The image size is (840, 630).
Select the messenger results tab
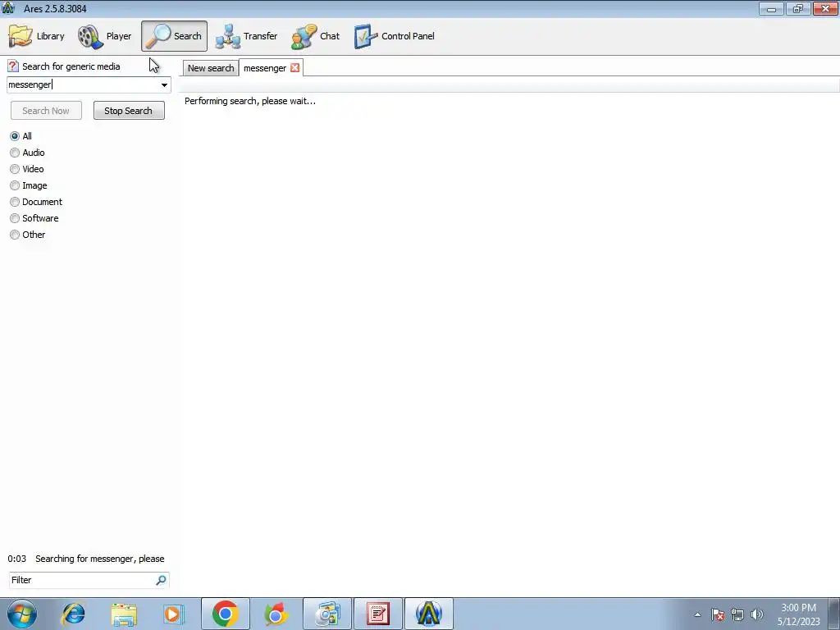[x=265, y=68]
